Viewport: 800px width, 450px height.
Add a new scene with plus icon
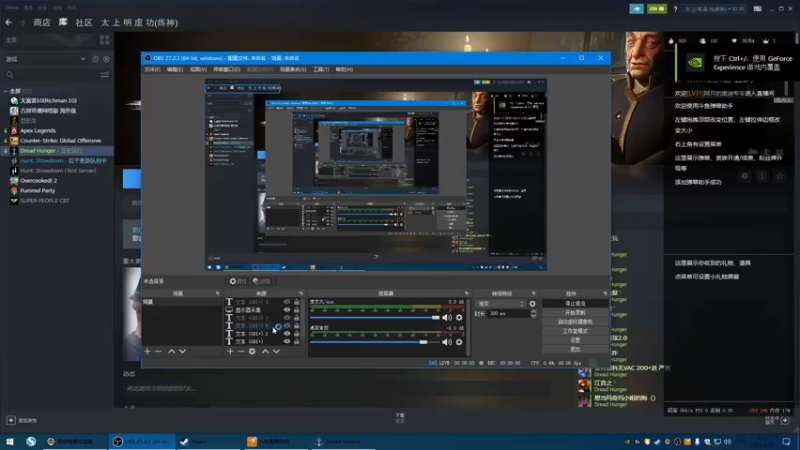(147, 351)
